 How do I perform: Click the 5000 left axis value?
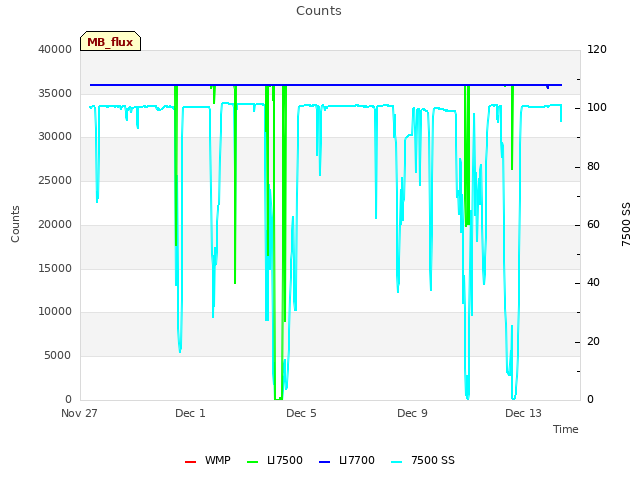pos(58,356)
